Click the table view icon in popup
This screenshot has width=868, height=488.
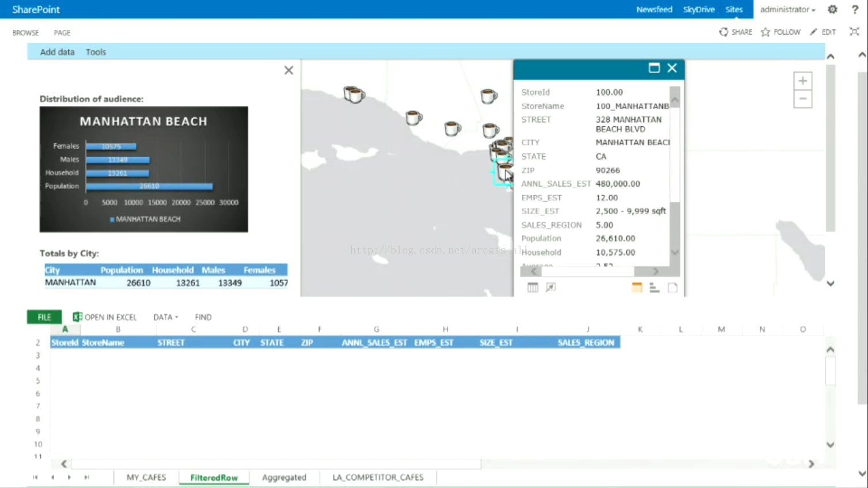[x=533, y=287]
